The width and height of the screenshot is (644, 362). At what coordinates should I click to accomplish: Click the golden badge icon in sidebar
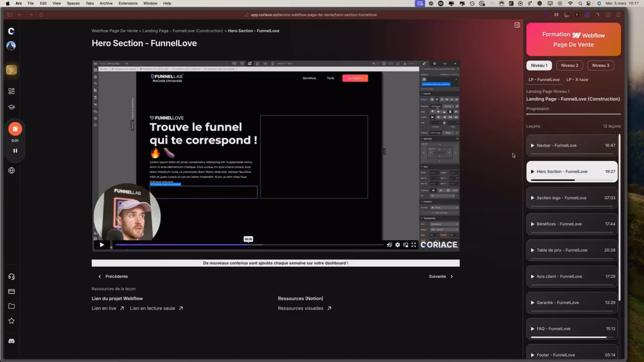click(x=11, y=70)
